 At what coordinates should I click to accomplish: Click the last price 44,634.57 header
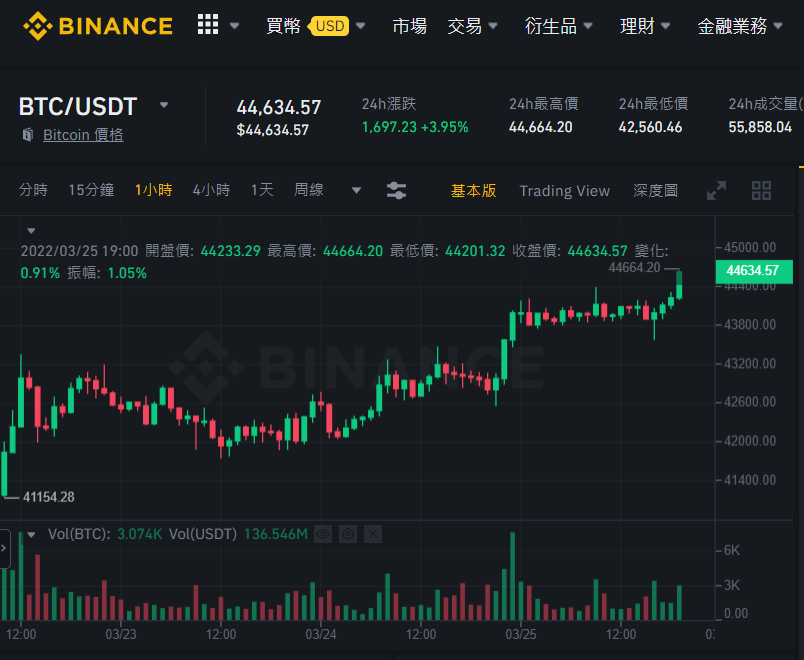click(278, 108)
